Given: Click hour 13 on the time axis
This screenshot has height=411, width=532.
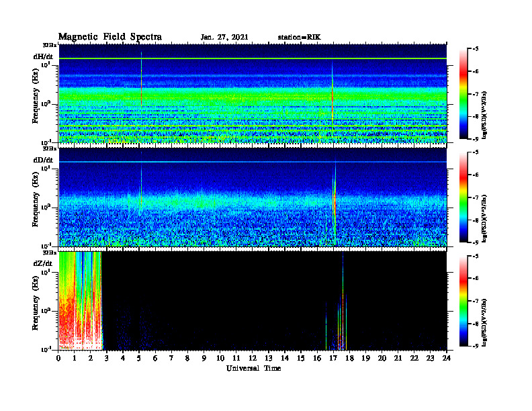Looking at the screenshot, I should point(269,359).
